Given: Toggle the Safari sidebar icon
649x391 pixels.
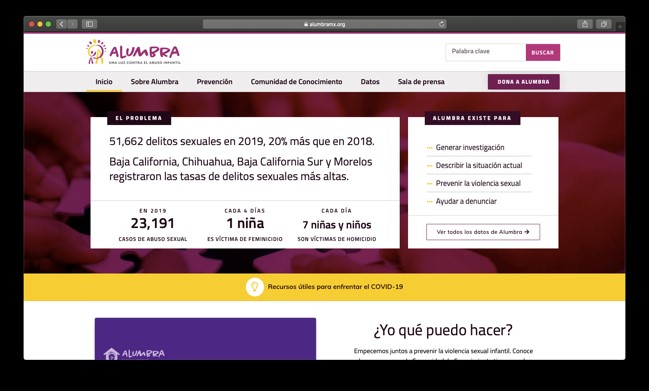Looking at the screenshot, I should click(x=89, y=24).
